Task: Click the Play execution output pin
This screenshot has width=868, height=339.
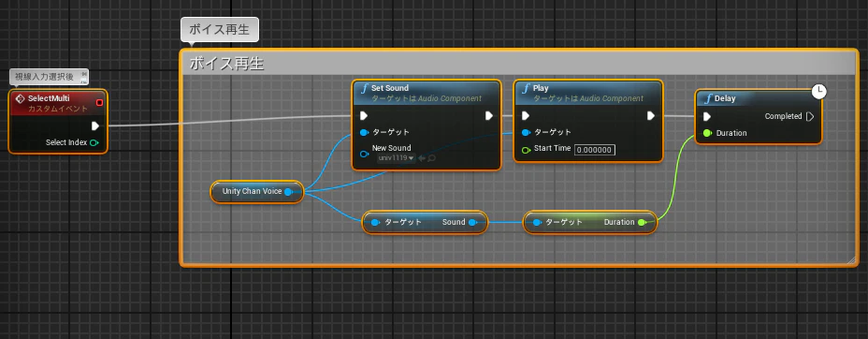Action: coord(651,116)
